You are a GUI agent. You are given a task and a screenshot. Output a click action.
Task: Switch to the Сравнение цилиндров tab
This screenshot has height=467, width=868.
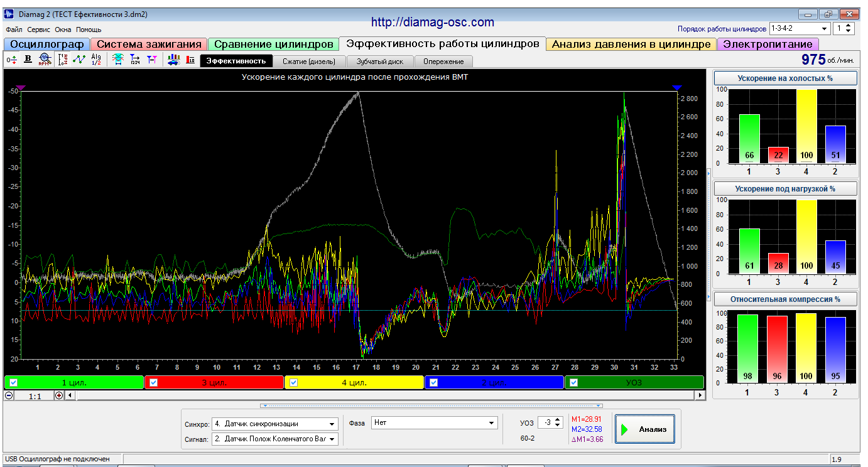pyautogui.click(x=273, y=45)
